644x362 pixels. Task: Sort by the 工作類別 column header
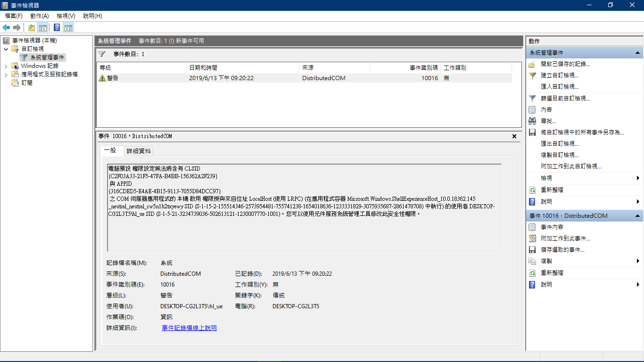(476, 68)
